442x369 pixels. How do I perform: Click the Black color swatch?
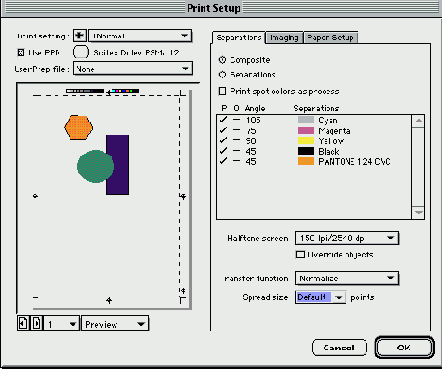tap(306, 151)
